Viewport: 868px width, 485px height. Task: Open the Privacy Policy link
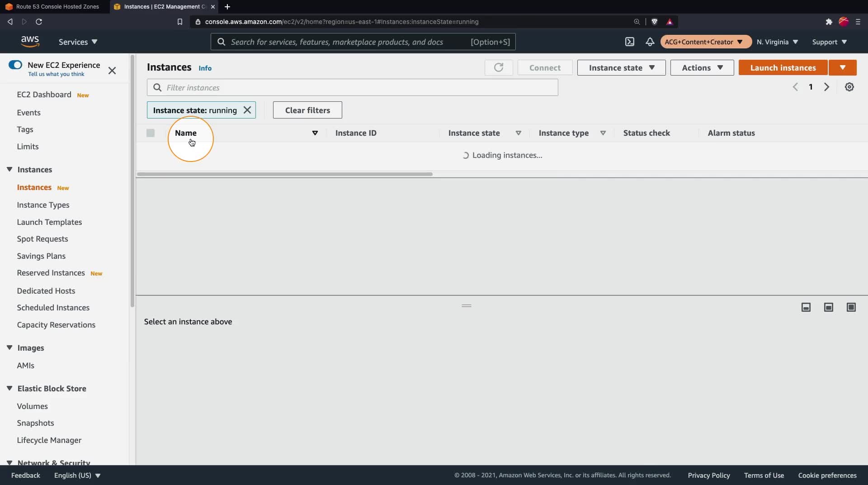coord(709,475)
